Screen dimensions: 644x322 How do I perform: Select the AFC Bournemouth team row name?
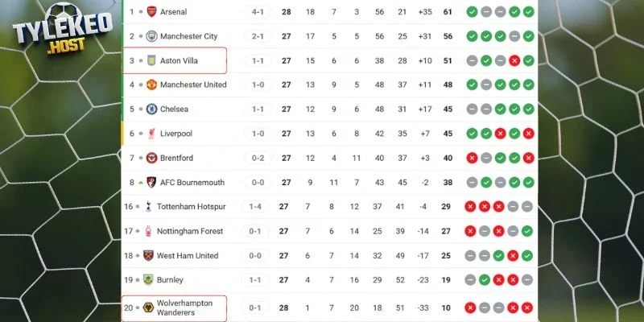(192, 183)
